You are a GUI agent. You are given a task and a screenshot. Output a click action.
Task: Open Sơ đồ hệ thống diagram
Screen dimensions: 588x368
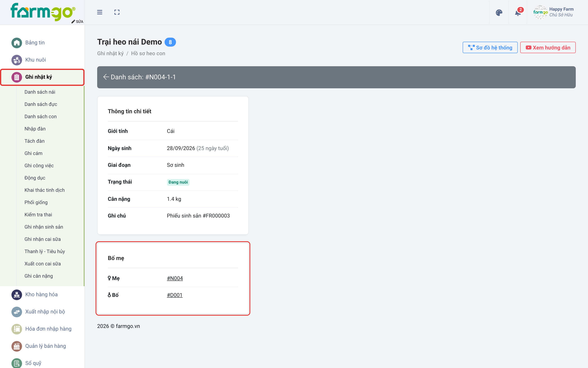(490, 47)
